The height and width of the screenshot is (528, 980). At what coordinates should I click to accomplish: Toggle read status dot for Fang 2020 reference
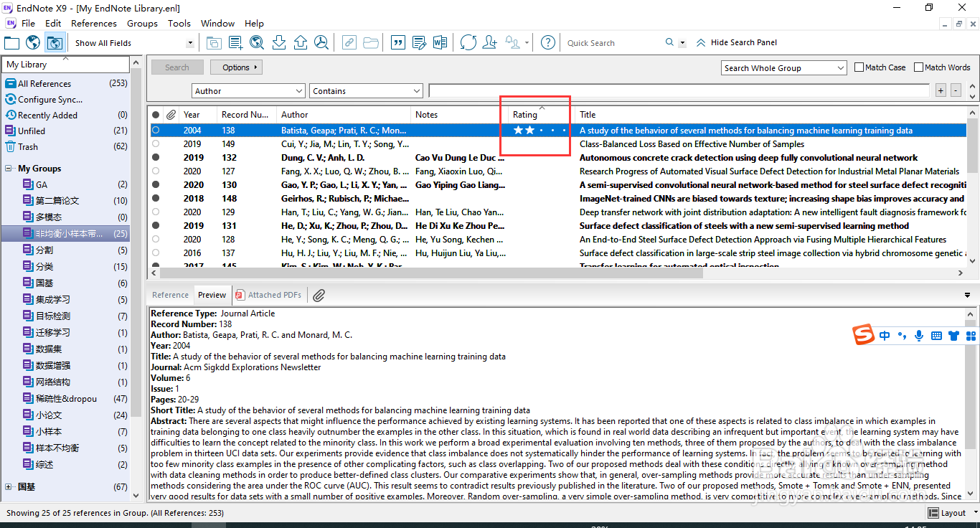pyautogui.click(x=156, y=171)
